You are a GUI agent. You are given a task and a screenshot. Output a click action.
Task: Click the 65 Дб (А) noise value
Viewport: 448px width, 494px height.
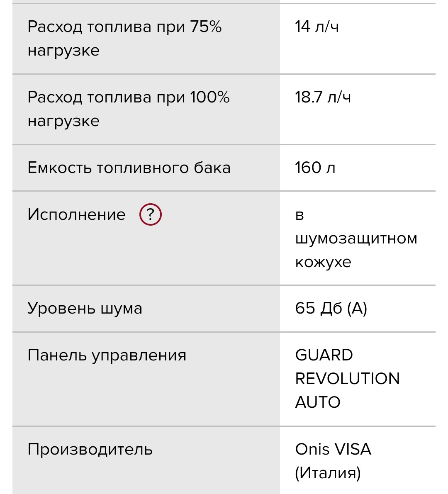[331, 309]
